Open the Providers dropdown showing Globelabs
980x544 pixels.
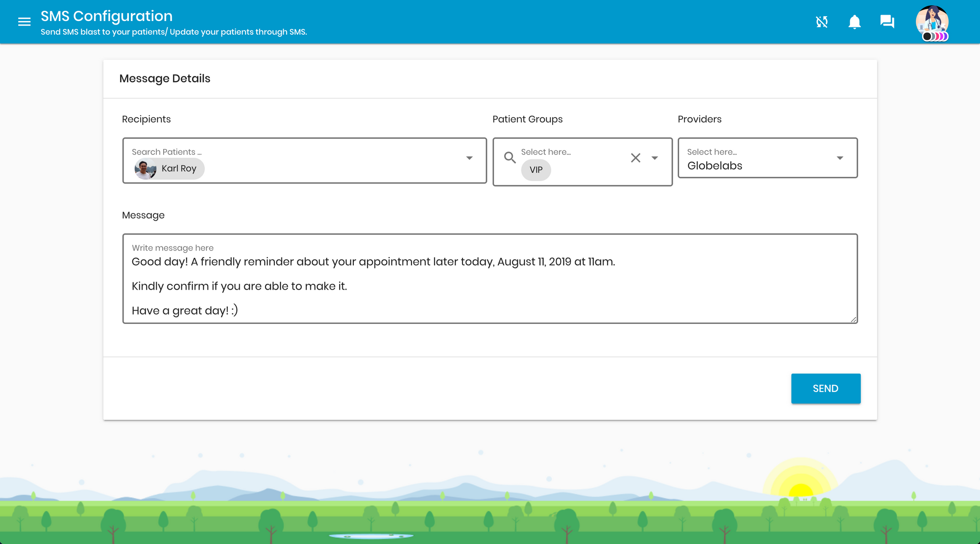coord(767,158)
